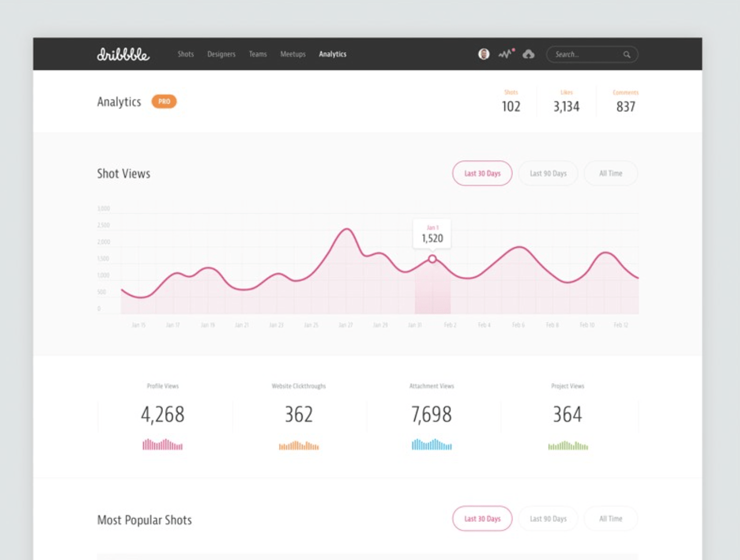Open the user profile avatar
740x560 pixels.
[484, 54]
